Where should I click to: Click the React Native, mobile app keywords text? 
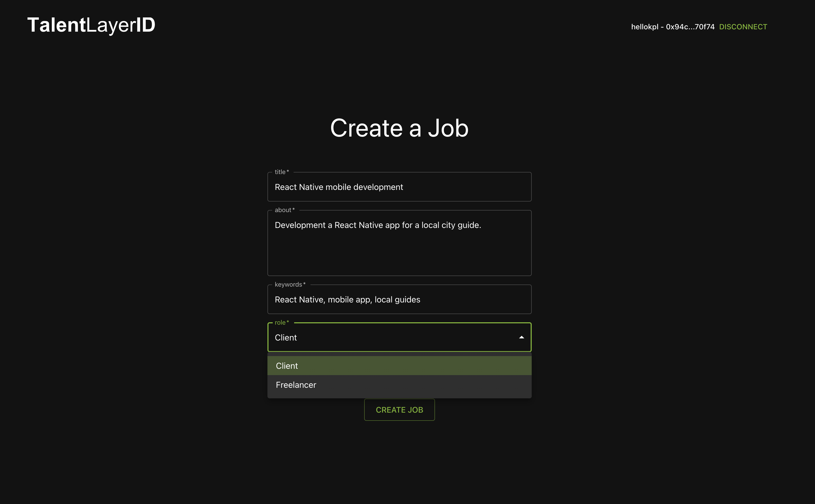(347, 300)
